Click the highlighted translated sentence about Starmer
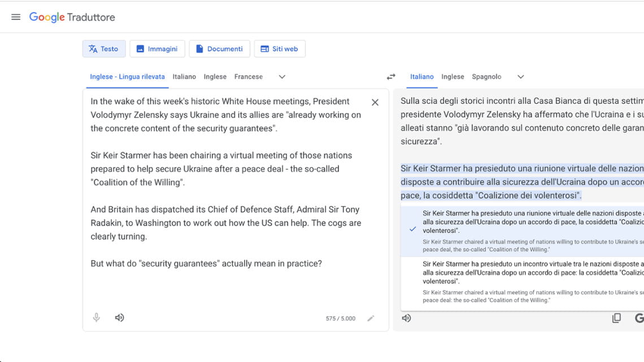644x362 pixels. [x=522, y=182]
